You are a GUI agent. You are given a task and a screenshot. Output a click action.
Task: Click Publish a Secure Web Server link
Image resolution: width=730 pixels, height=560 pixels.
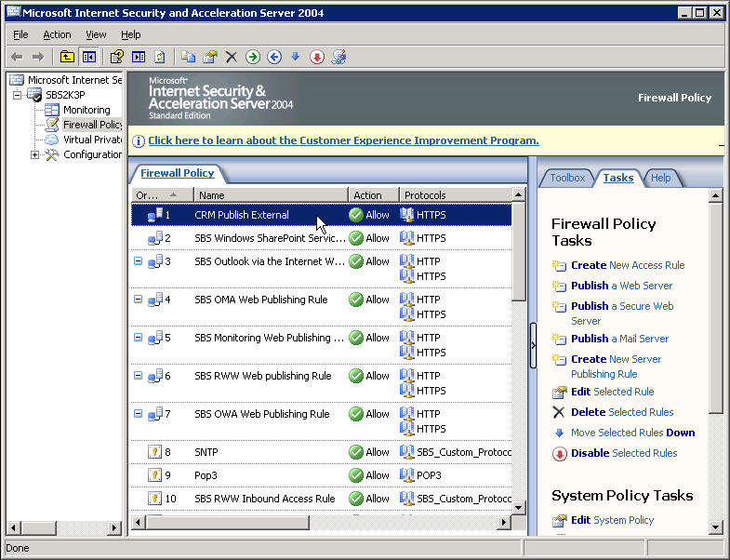[622, 313]
